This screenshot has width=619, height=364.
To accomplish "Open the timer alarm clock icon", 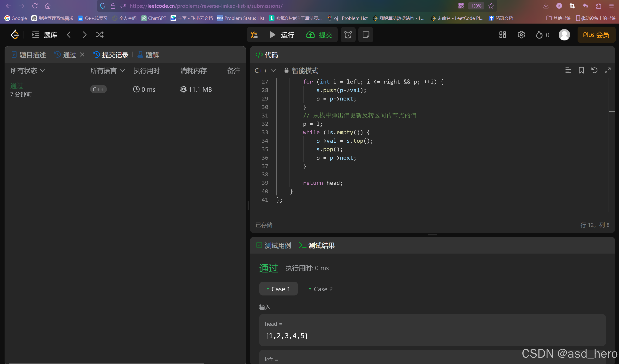I will click(x=348, y=35).
